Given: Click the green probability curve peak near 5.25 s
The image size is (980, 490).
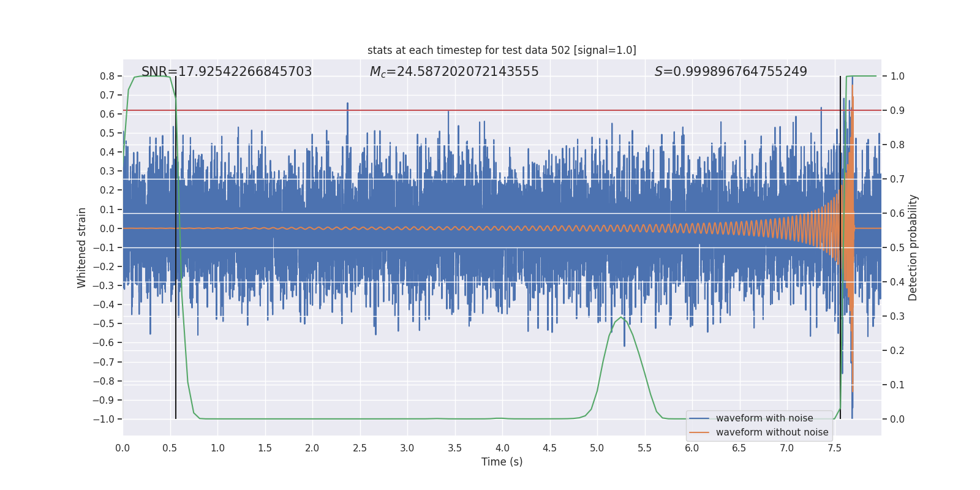Looking at the screenshot, I should [622, 317].
